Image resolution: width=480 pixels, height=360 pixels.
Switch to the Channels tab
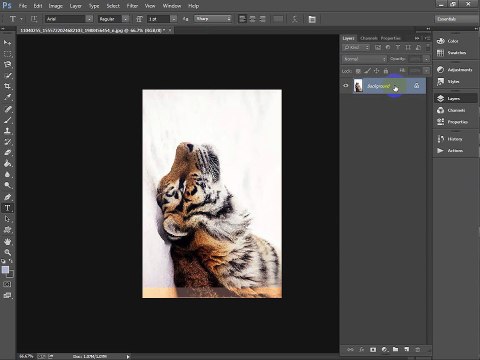pos(369,38)
